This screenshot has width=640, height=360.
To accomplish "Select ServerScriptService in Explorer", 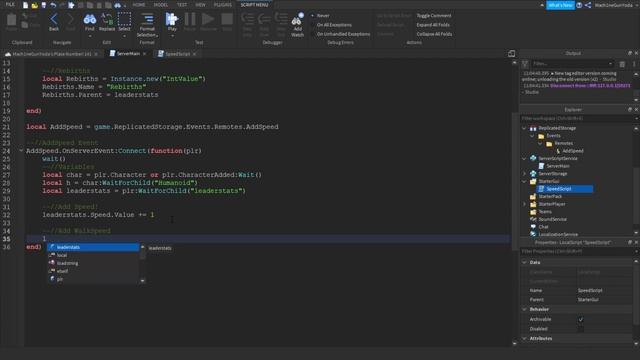I will 558,158.
